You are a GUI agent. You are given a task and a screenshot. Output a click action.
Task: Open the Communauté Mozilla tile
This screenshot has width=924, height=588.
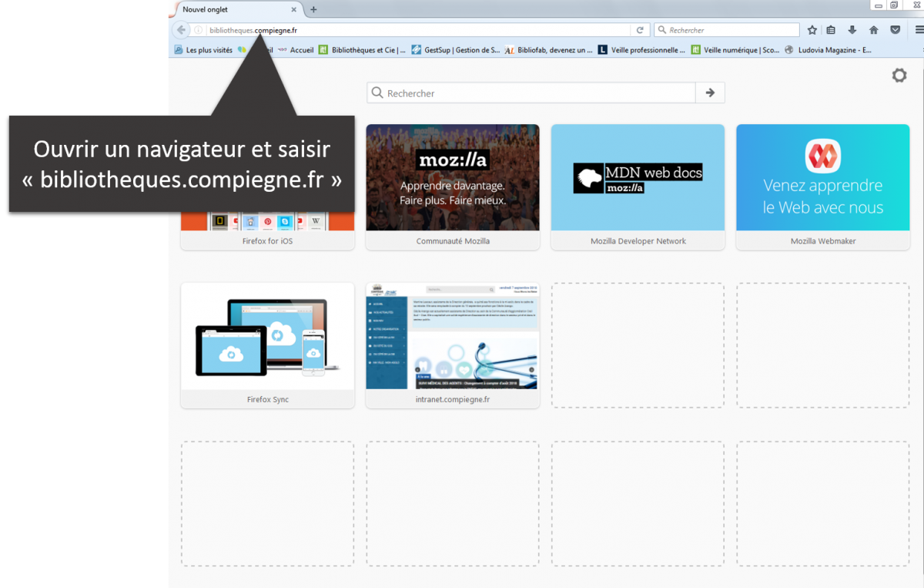[453, 187]
